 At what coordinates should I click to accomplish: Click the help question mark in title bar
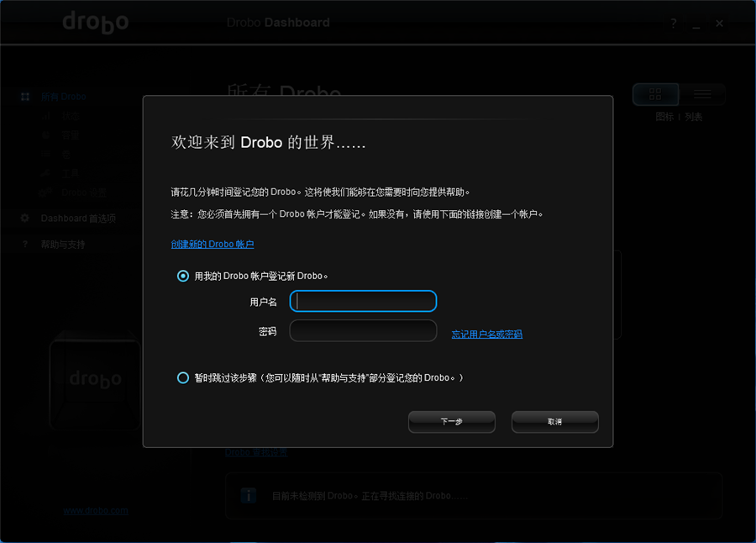673,24
